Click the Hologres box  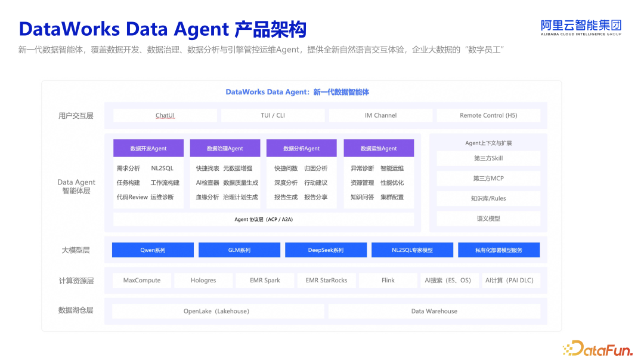[x=203, y=281]
